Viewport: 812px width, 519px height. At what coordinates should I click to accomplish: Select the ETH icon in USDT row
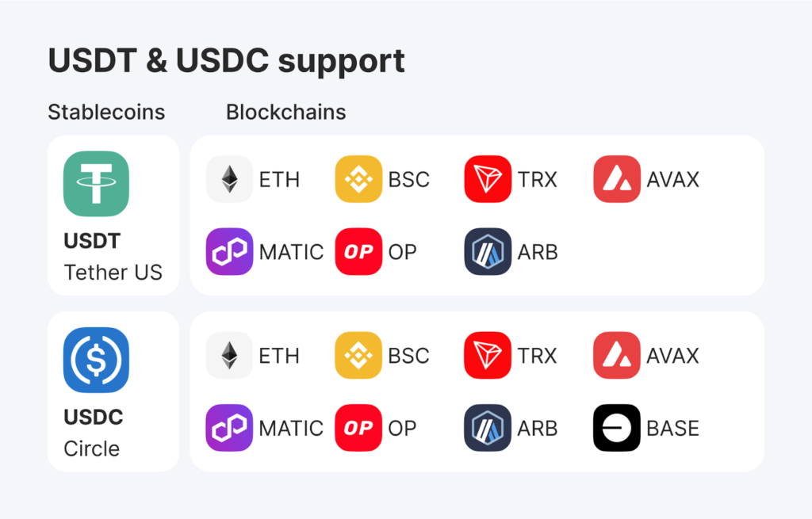pyautogui.click(x=229, y=179)
